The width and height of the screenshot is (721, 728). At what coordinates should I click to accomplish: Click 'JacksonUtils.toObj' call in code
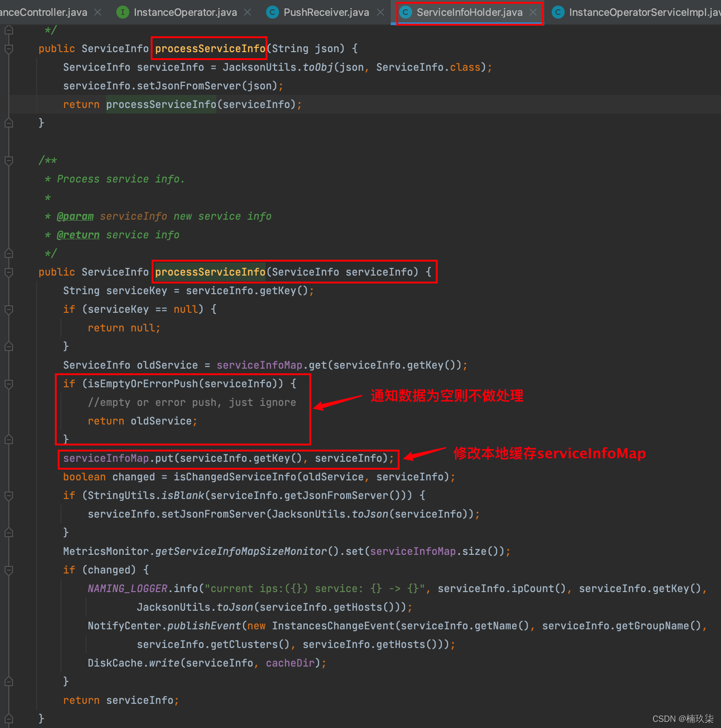point(278,67)
